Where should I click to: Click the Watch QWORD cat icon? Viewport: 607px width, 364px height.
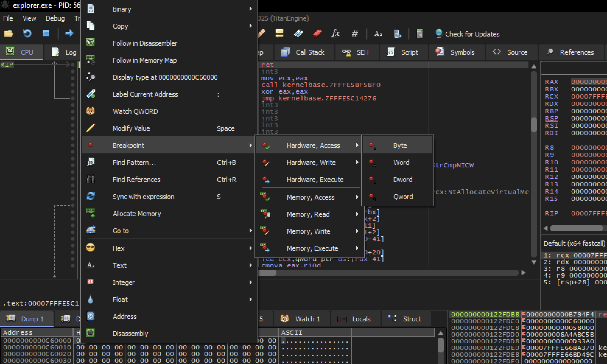point(90,111)
